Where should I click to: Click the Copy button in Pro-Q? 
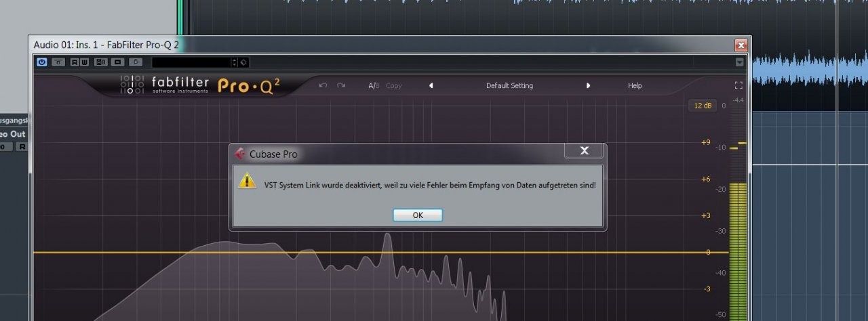pyautogui.click(x=394, y=86)
